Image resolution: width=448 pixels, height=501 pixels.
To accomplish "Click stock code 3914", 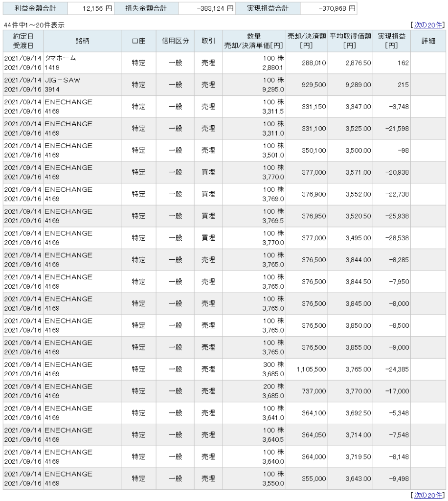I will (x=52, y=90).
